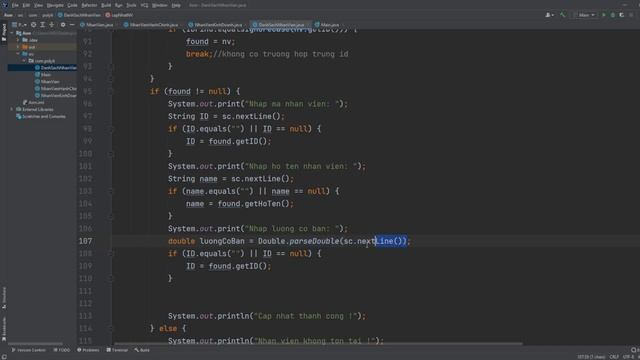
Task: Open the user account dropdown icon
Action: [549, 15]
